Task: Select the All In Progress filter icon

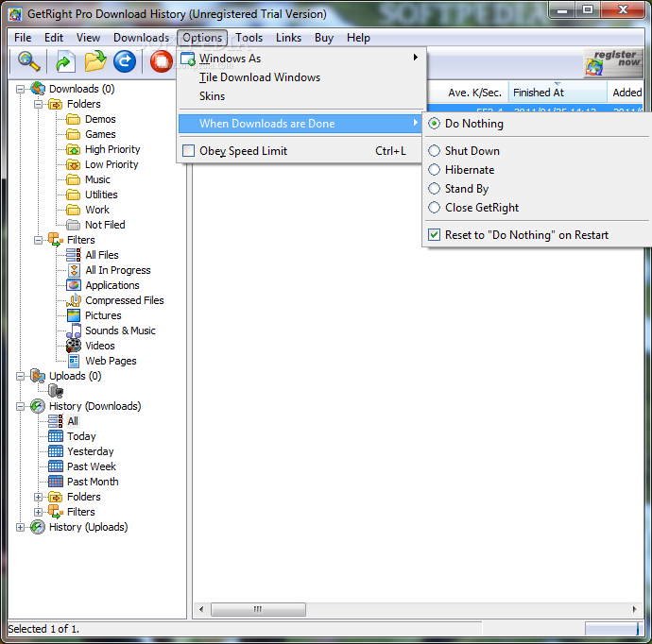Action: click(x=74, y=270)
